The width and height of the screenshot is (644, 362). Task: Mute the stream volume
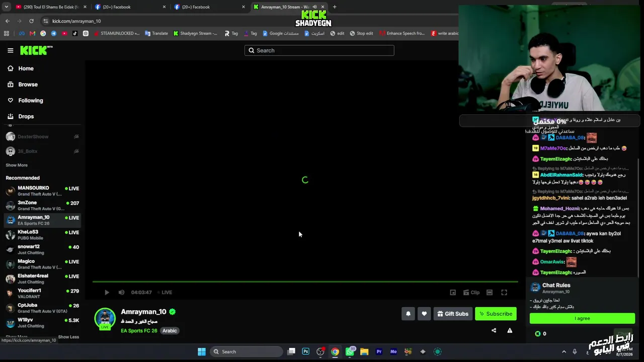(121, 292)
